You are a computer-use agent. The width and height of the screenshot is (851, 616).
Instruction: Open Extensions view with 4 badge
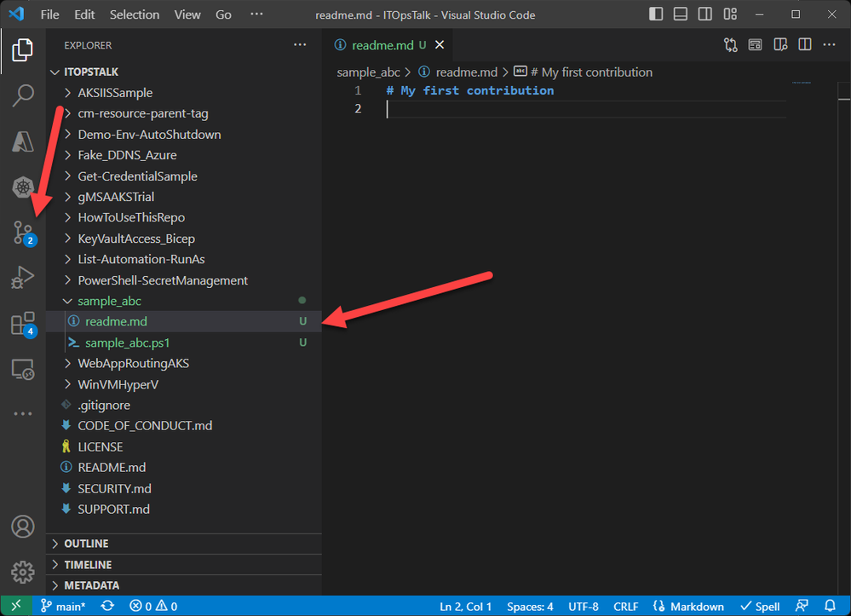tap(23, 324)
